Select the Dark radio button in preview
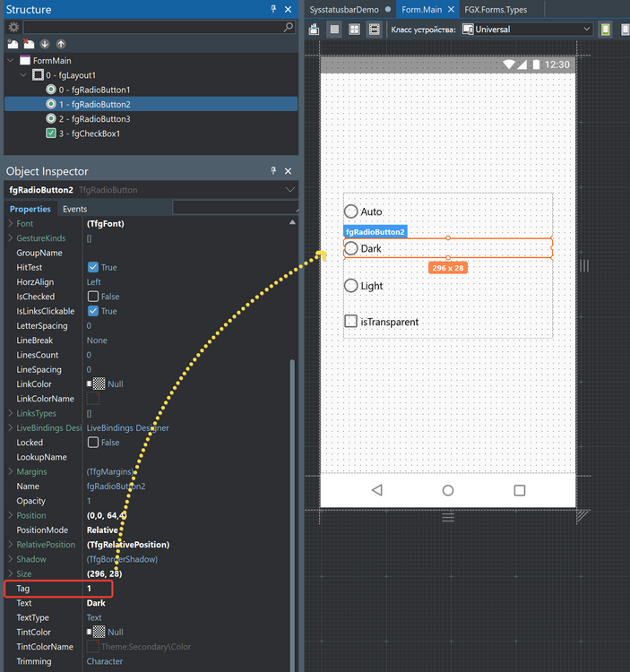 [351, 248]
